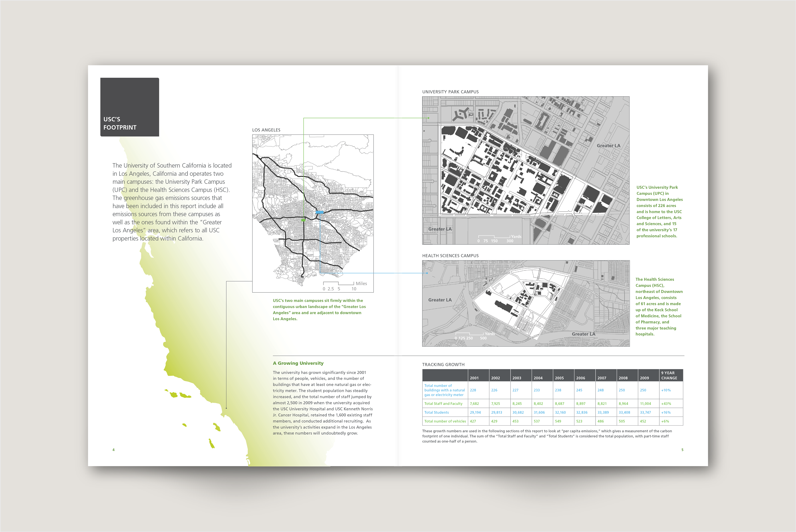Click the green campus marker on LA map

tap(303, 220)
